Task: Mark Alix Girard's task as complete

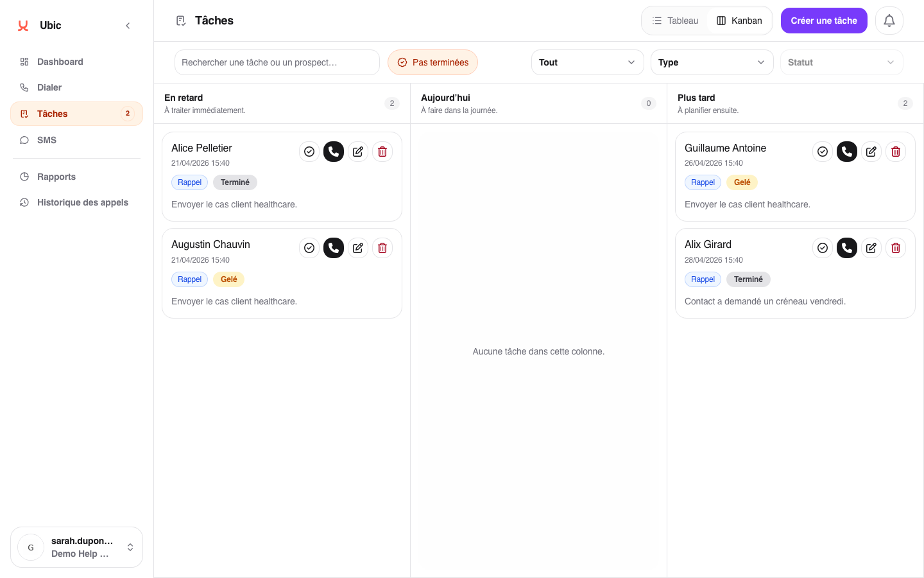Action: (x=823, y=248)
